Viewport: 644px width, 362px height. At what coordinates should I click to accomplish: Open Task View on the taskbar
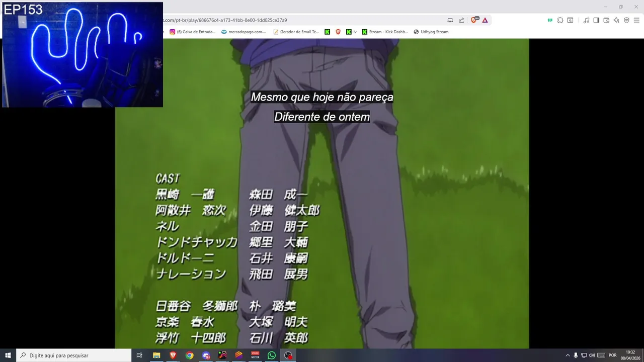pyautogui.click(x=139, y=355)
